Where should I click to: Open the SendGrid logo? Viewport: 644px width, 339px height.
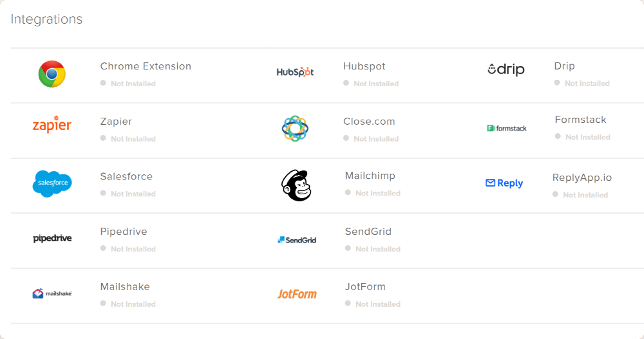click(297, 240)
